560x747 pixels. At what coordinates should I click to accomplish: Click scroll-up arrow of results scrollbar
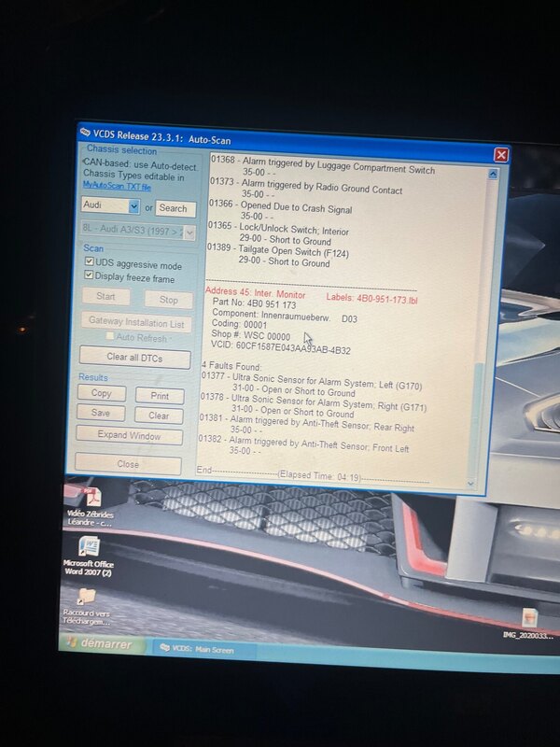click(493, 174)
